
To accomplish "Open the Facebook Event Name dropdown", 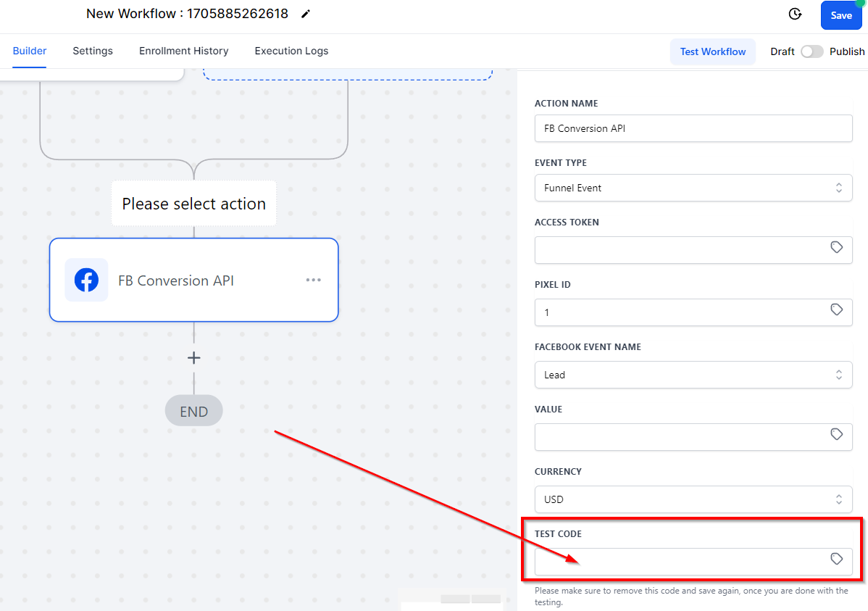I will pos(693,375).
